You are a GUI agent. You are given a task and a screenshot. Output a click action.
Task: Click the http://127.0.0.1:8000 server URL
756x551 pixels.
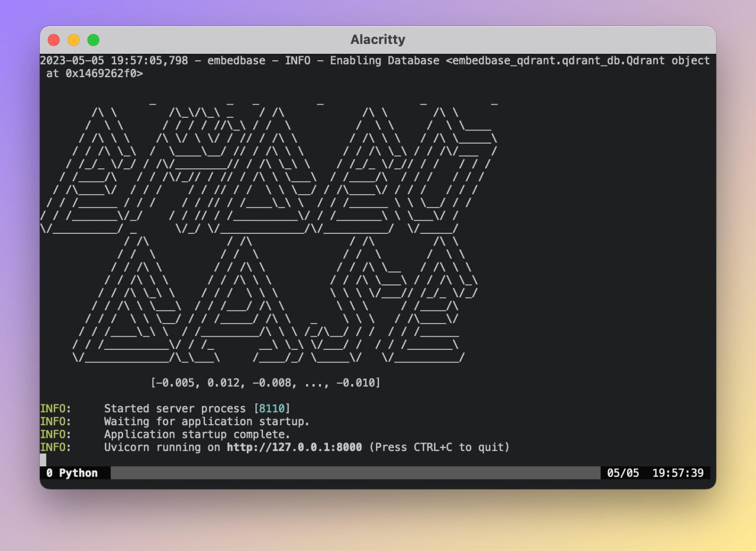(294, 447)
